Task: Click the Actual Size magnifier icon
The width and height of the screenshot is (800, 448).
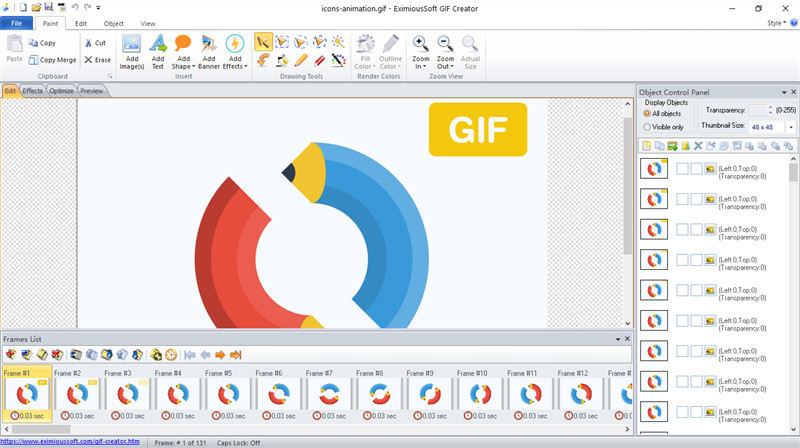Action: point(470,44)
